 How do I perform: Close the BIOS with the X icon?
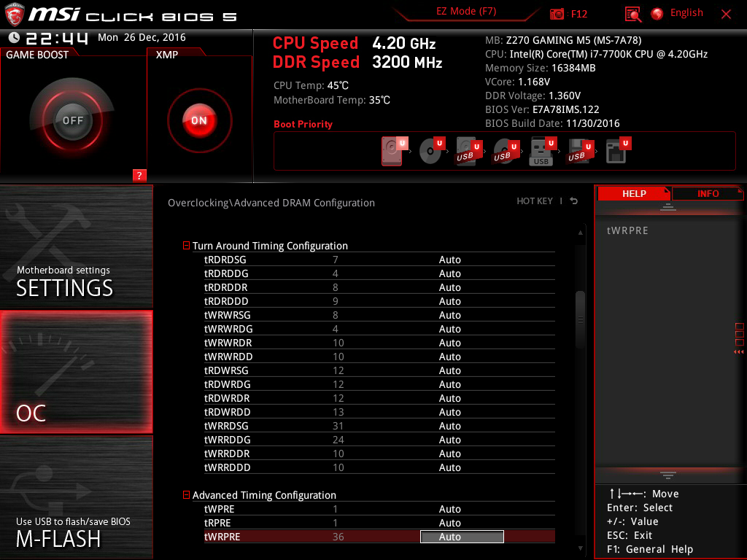click(x=726, y=15)
